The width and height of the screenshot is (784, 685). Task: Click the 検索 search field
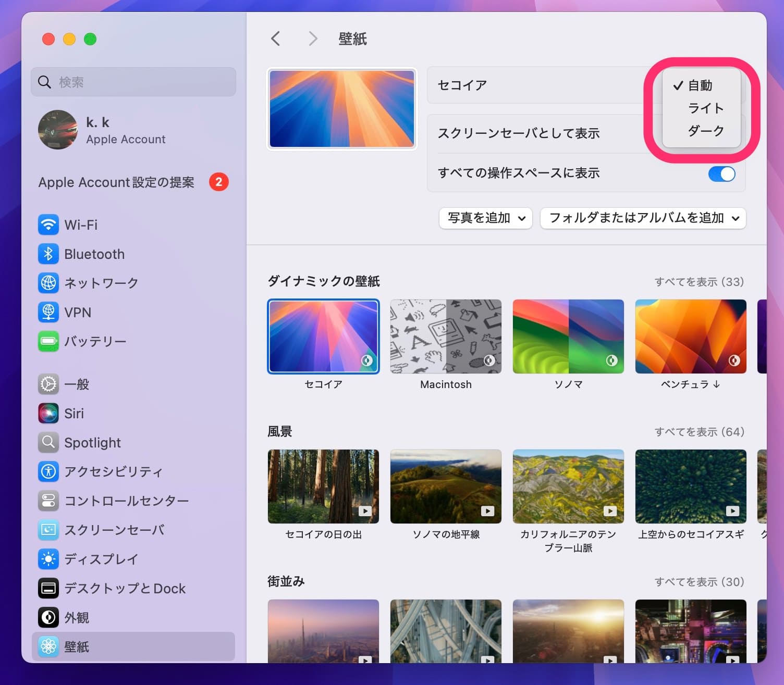(133, 82)
